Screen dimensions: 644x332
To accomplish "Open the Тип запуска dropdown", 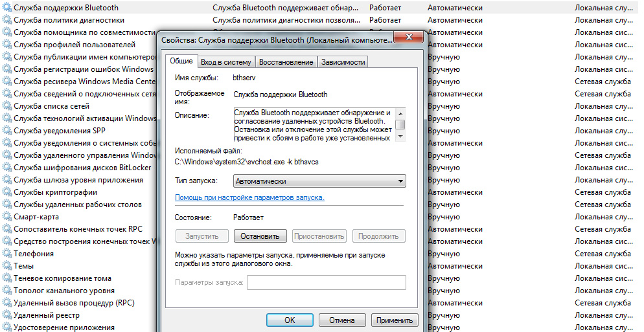I will 319,181.
